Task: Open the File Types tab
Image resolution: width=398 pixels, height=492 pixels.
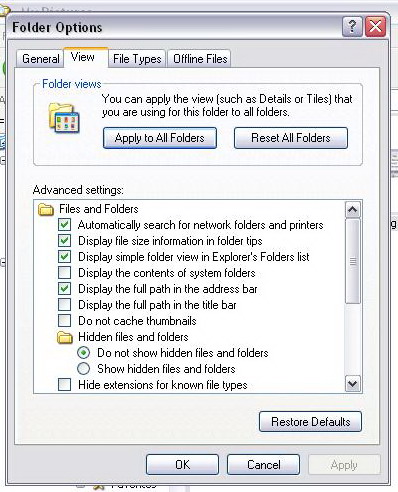Action: (137, 59)
